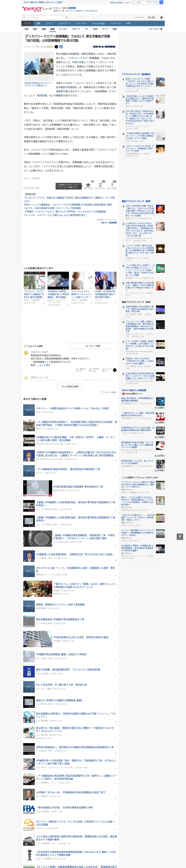The height and width of the screenshot is (868, 186).
Task: Open the トップ tab
Action: [x=27, y=24]
